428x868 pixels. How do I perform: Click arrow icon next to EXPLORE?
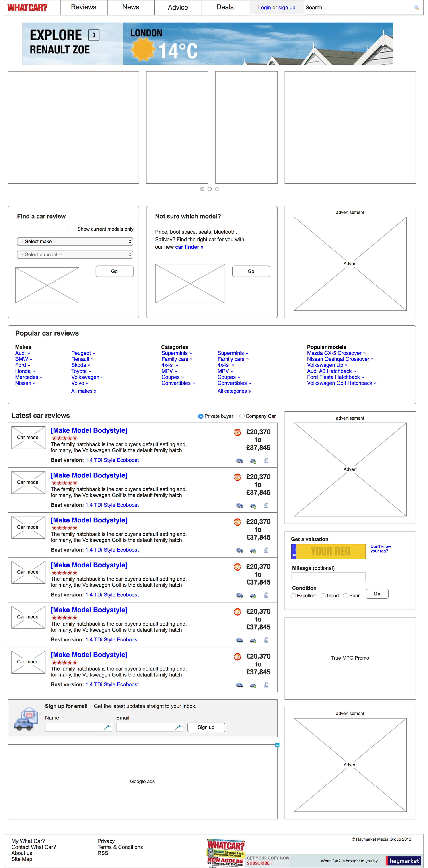[x=94, y=35]
